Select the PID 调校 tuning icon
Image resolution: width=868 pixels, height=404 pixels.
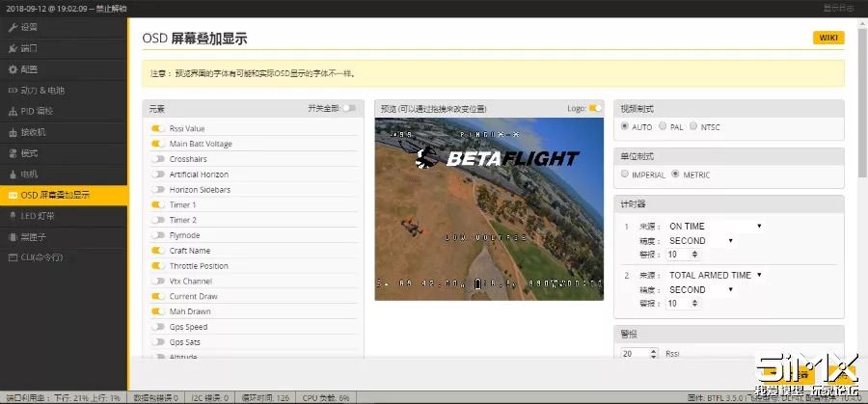point(13,111)
